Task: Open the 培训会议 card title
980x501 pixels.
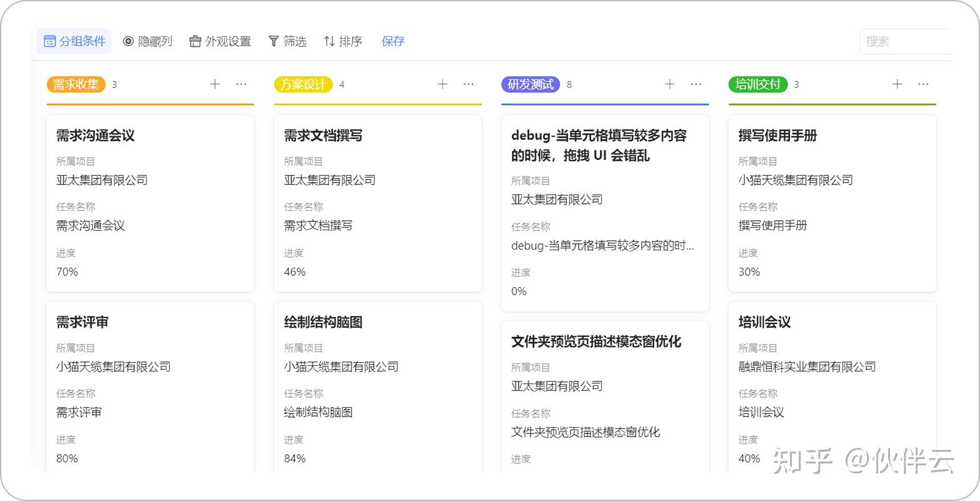Action: (764, 322)
